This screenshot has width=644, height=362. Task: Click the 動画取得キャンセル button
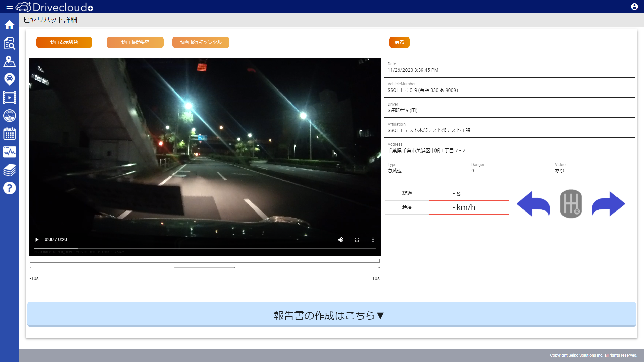[x=201, y=42]
